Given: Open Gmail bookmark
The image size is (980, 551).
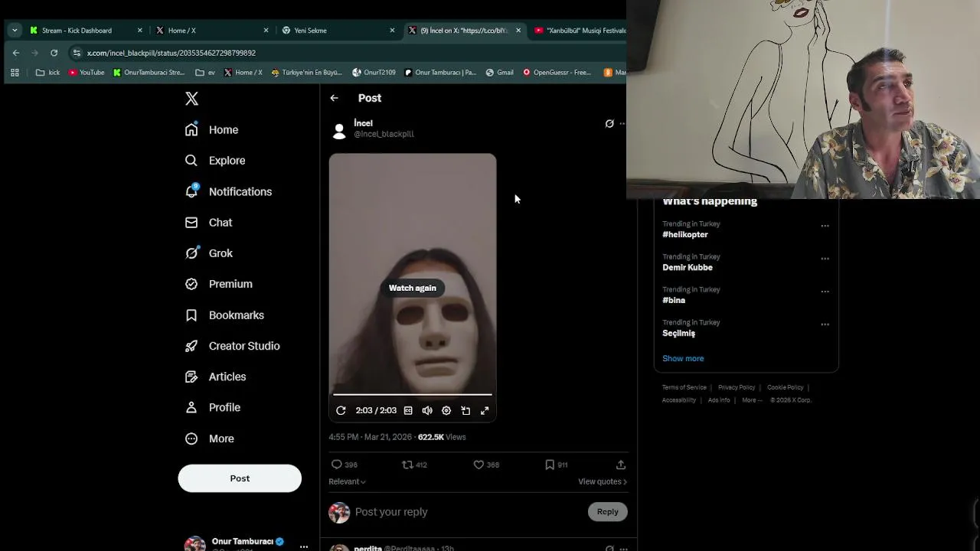Looking at the screenshot, I should point(499,73).
